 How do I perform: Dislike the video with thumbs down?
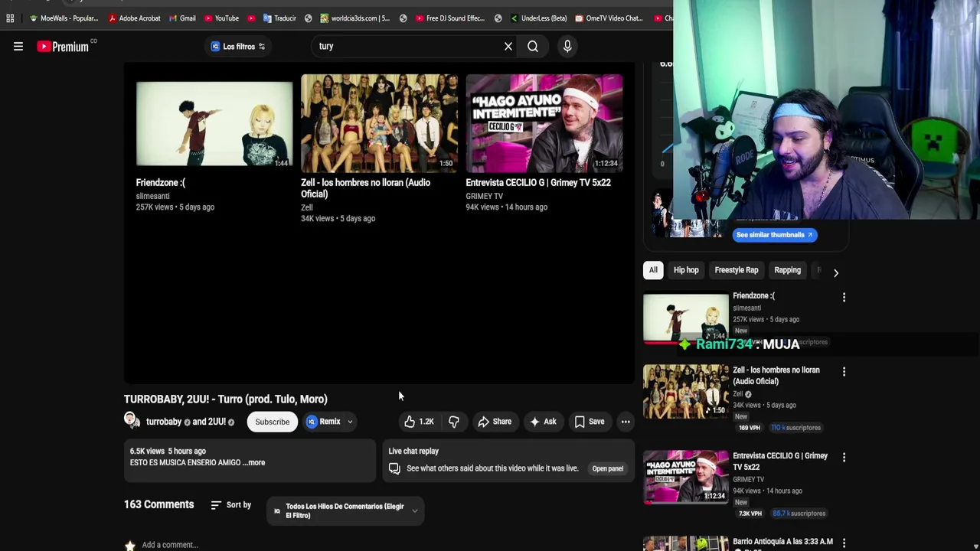click(x=454, y=422)
